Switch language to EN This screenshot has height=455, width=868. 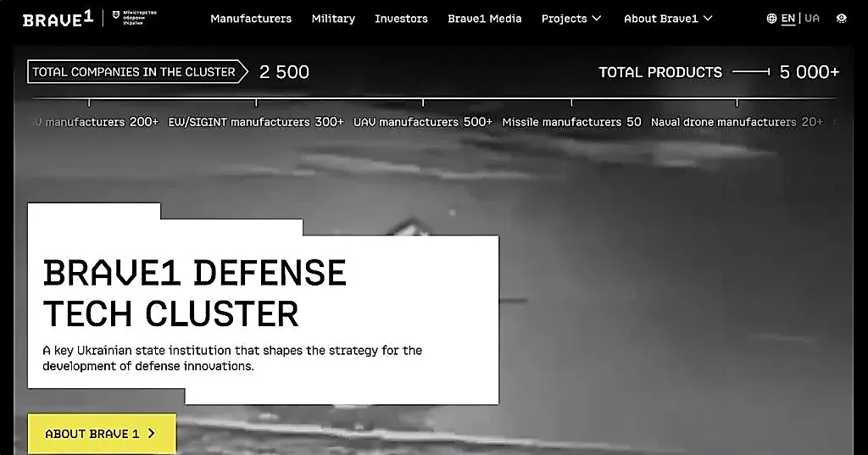pos(787,19)
